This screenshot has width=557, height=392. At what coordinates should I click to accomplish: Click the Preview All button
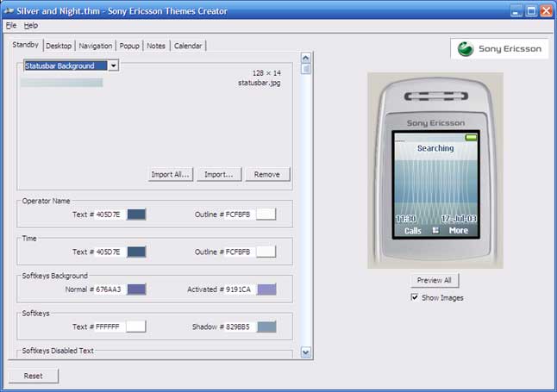(434, 280)
